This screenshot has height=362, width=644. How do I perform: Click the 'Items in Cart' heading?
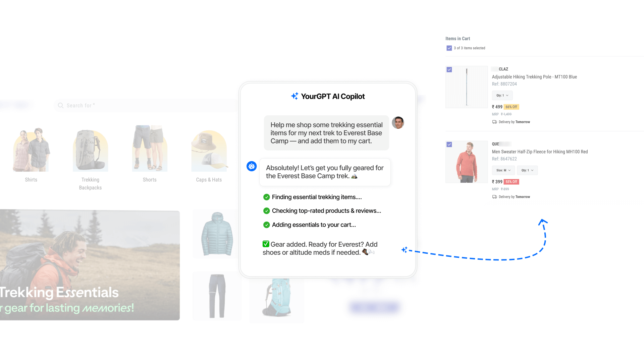click(x=458, y=39)
